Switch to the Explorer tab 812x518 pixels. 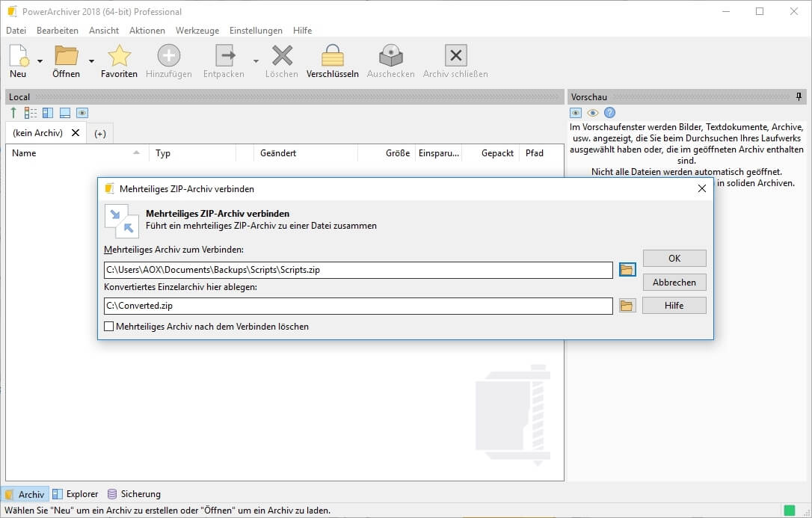coord(76,494)
